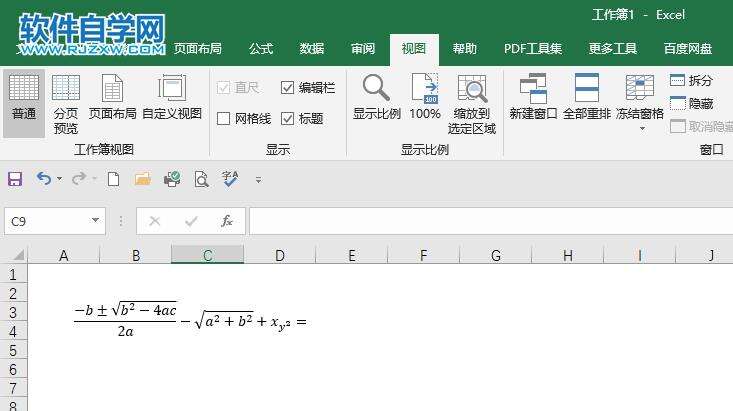Split the window (拆分)
The height and width of the screenshot is (411, 733).
point(691,80)
